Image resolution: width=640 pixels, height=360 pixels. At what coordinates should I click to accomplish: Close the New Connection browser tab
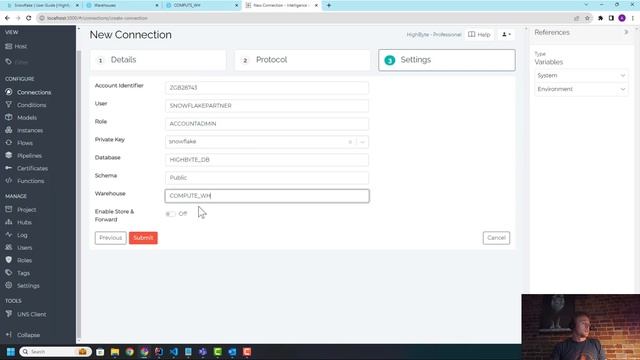[x=316, y=5]
